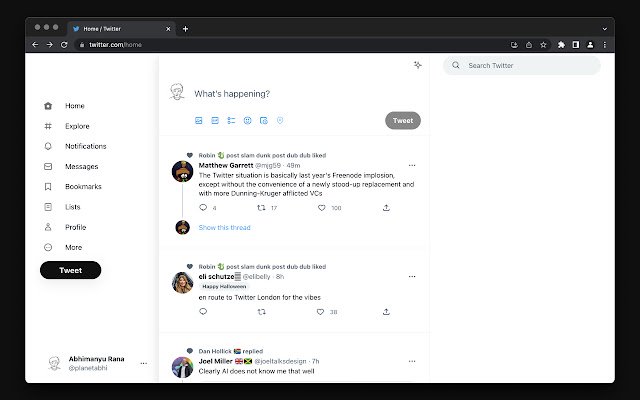The image size is (640, 400).
Task: Open account menu dots beside Abhimanyu Rana
Action: [x=144, y=363]
